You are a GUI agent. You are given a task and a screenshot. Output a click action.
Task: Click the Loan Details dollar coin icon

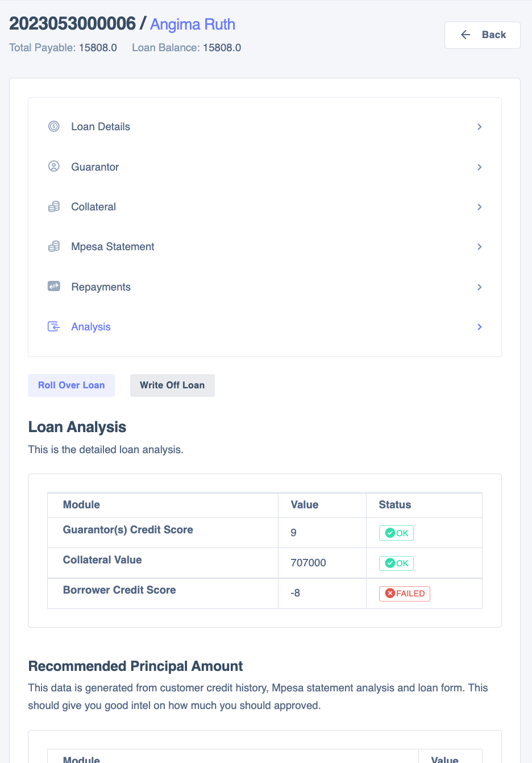click(54, 126)
